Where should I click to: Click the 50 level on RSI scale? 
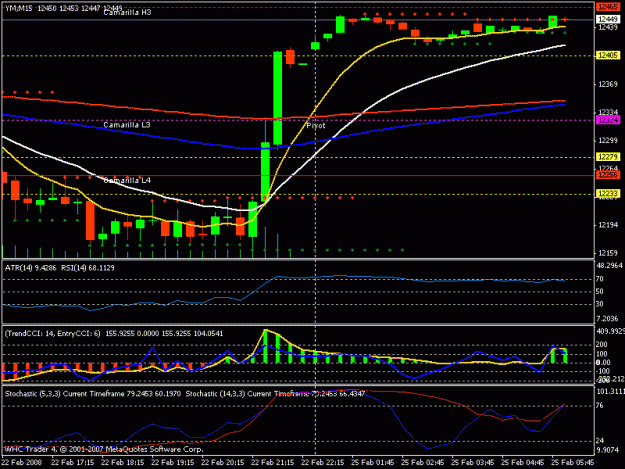599,292
